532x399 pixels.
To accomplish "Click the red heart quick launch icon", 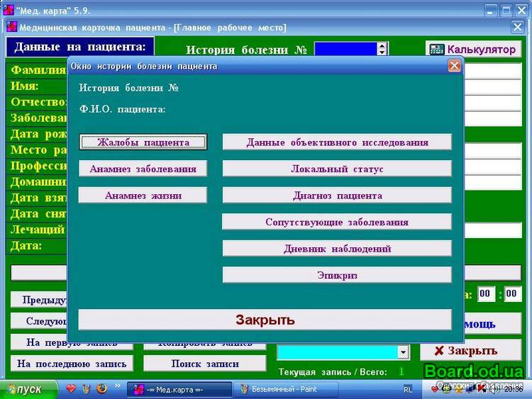I will tap(71, 389).
